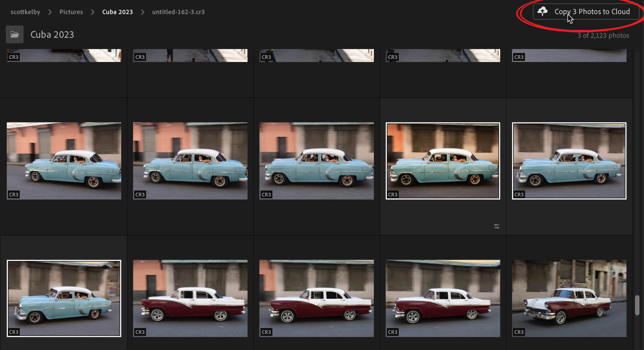Open the scottkelby breadcrumb link
The image size is (644, 350).
[x=25, y=12]
